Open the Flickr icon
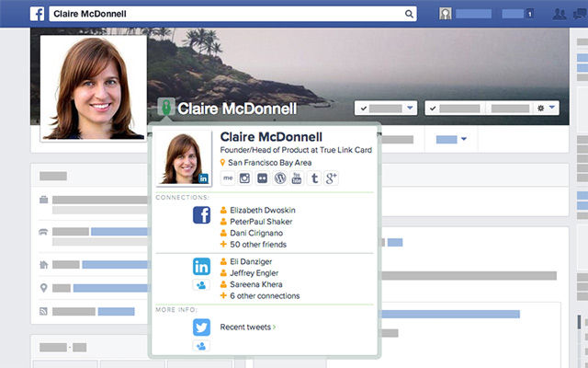The image size is (588, 368). point(262,178)
